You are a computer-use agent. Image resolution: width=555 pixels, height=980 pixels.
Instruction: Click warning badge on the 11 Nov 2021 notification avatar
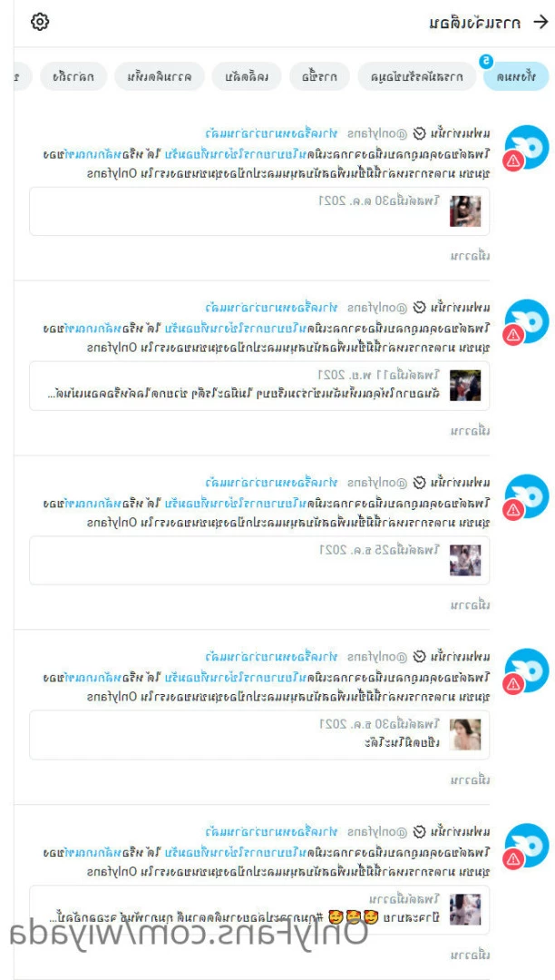pos(513,335)
